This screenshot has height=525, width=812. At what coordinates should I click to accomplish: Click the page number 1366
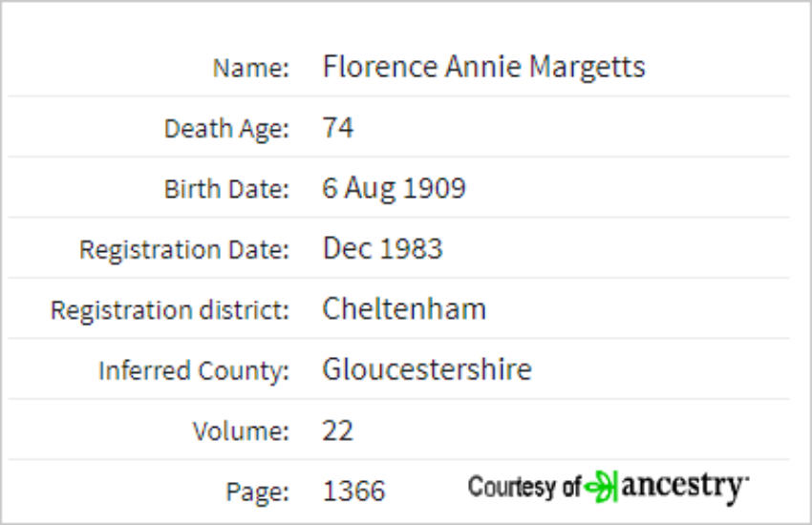[x=354, y=491]
